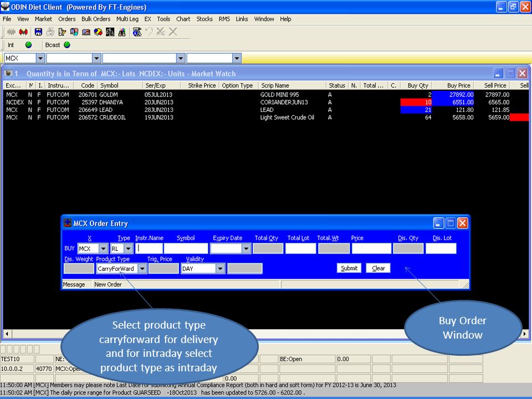The height and width of the screenshot is (399, 532).
Task: Open the Bulk Orders menu
Action: point(96,19)
